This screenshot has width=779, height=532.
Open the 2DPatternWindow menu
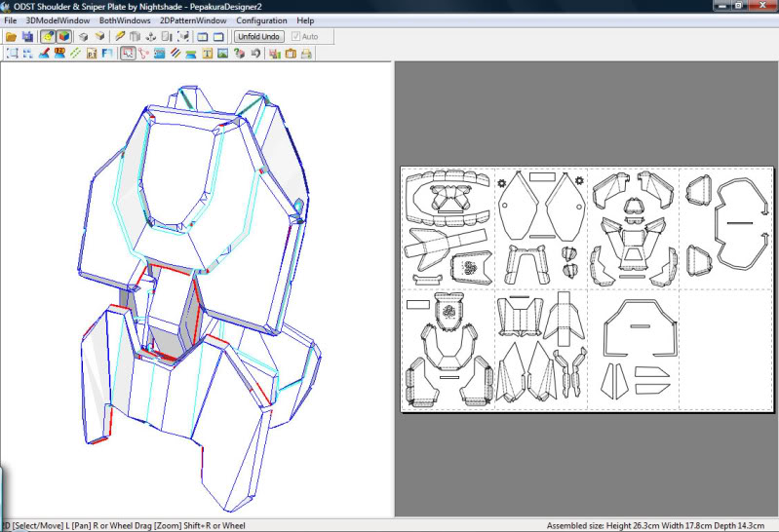coord(191,20)
